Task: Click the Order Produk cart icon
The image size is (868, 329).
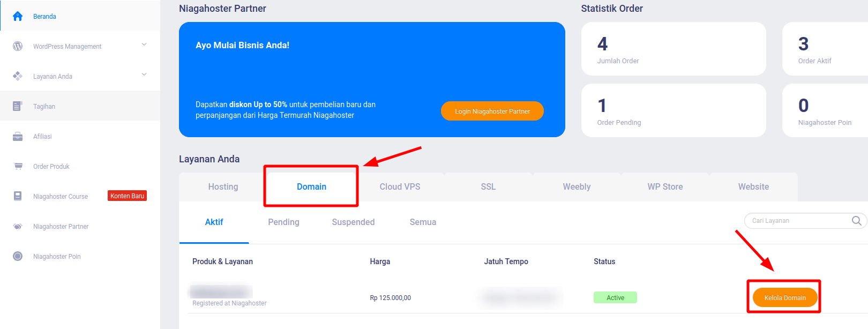Action: (x=18, y=166)
